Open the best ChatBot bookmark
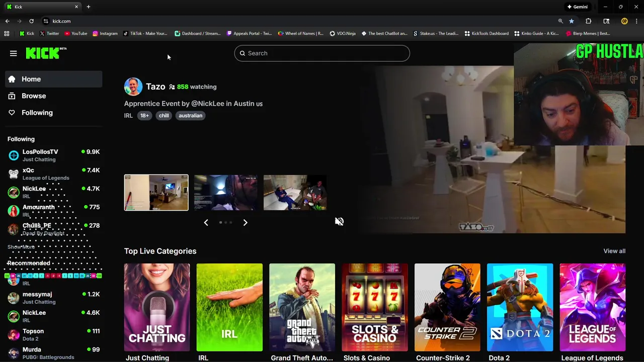644x362 pixels. click(x=384, y=34)
